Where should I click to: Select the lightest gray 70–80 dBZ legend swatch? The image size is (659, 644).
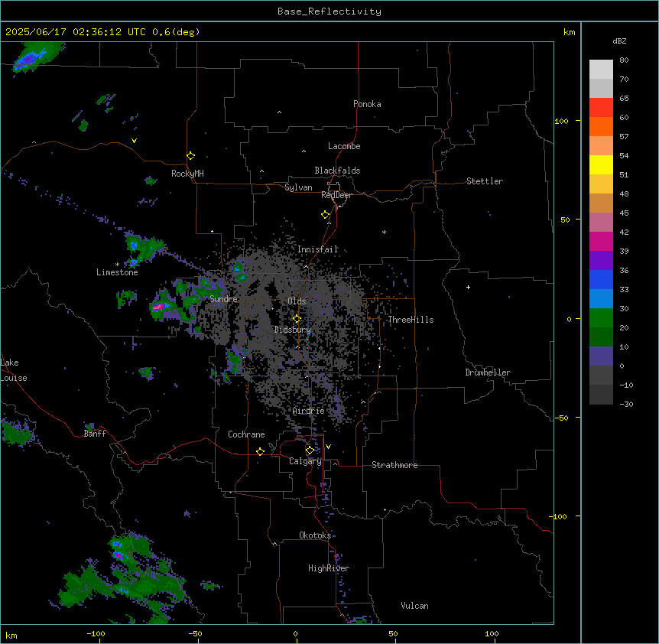601,70
